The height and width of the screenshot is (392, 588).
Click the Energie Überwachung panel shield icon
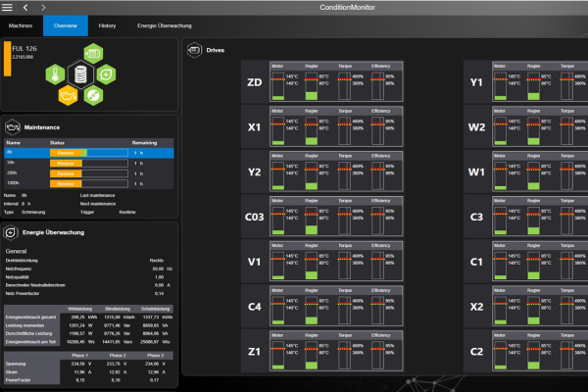11,232
